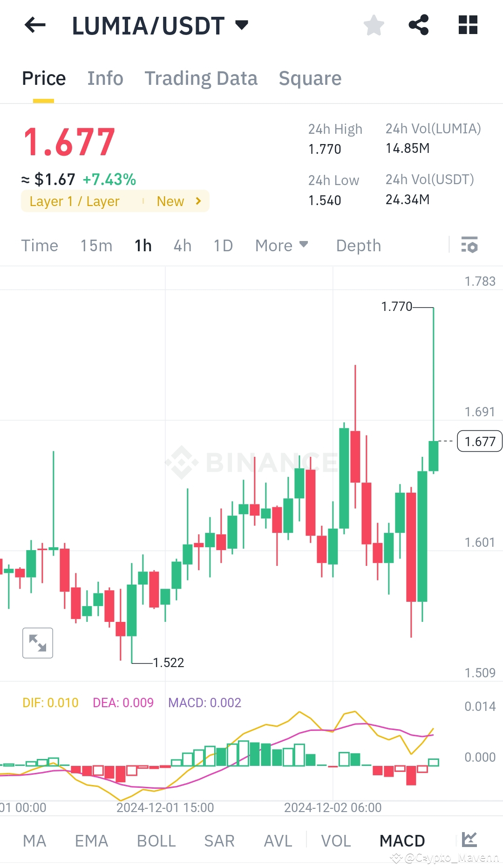Expand chart to fullscreen view
Viewport: 503px width, 868px height.
click(37, 643)
